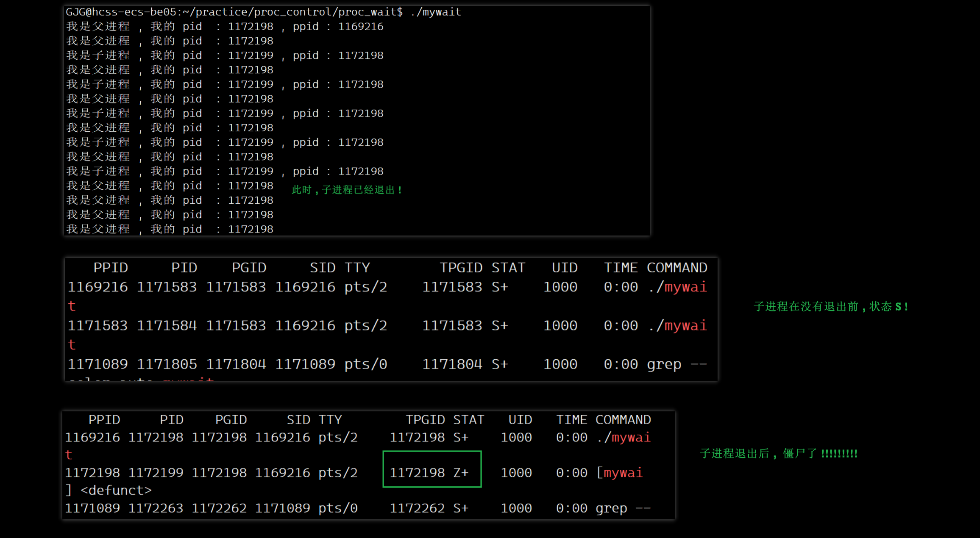This screenshot has height=538, width=980.
Task: Click the GJG@hcss-ecs-be05 prompt text
Action: pyautogui.click(x=120, y=12)
